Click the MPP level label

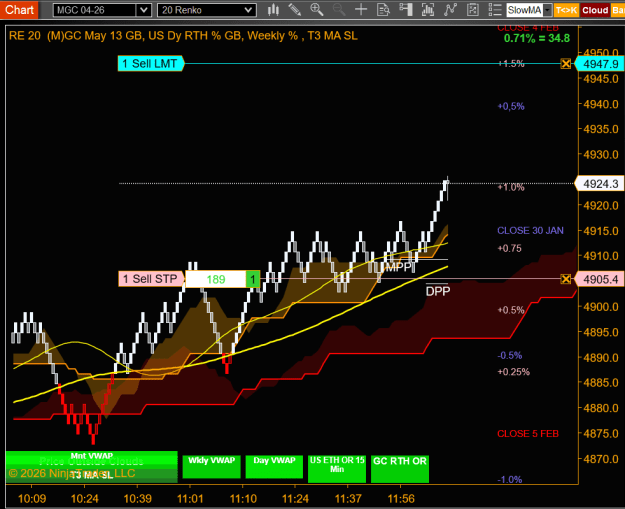(399, 267)
